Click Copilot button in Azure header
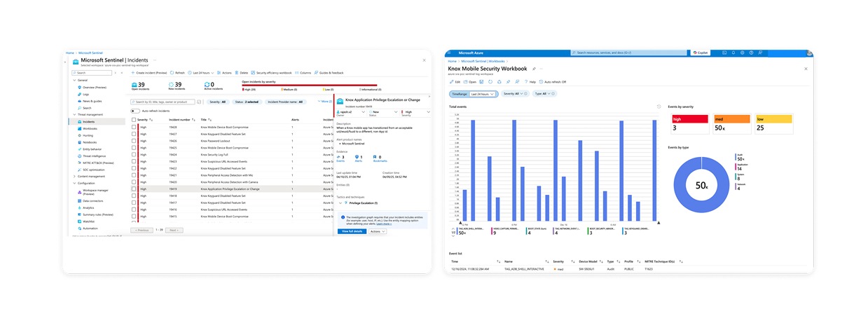This screenshot has width=868, height=314. 701,53
